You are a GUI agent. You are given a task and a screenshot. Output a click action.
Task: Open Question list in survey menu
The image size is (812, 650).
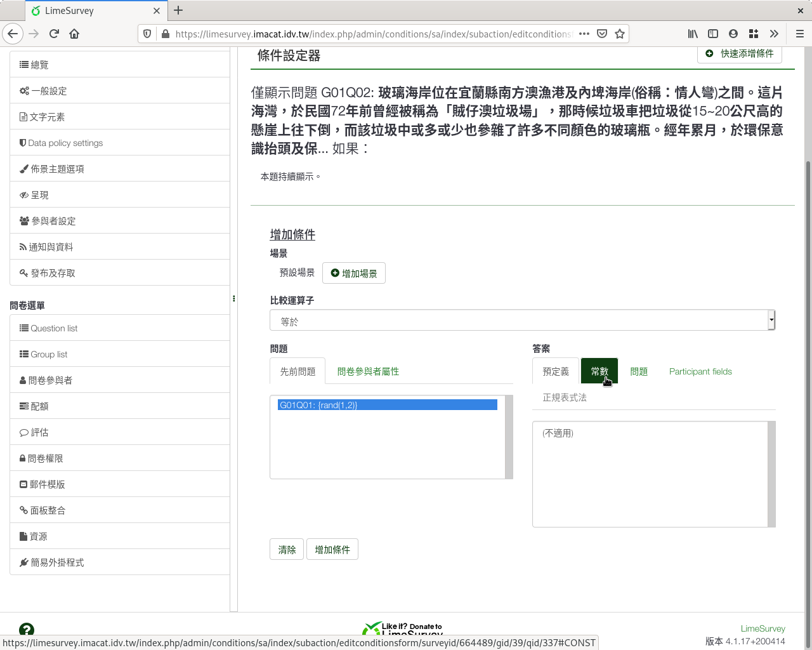click(x=120, y=328)
